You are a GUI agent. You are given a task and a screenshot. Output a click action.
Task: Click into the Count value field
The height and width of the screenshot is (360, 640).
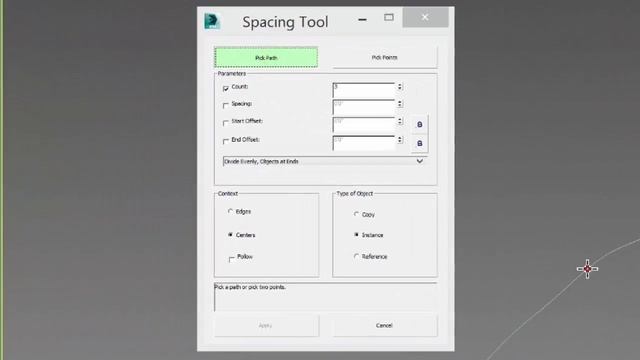(364, 90)
